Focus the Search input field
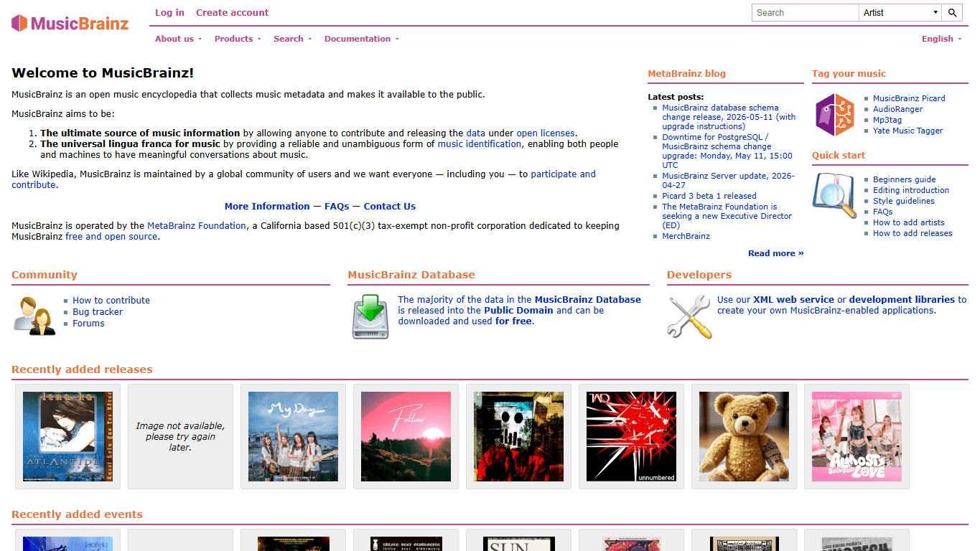The width and height of the screenshot is (980, 551). 805,13
